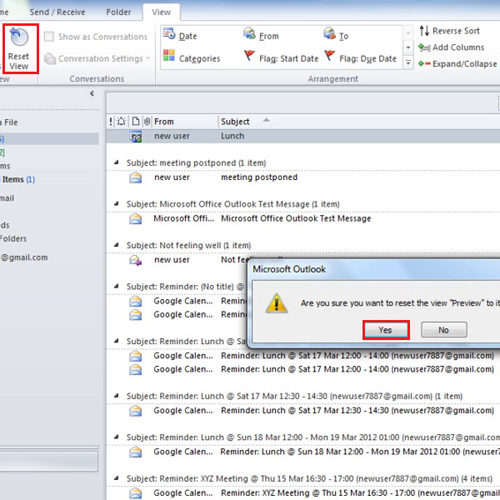Viewport: 500px width, 500px height.
Task: Sort by the Subject column header
Action: (360, 122)
